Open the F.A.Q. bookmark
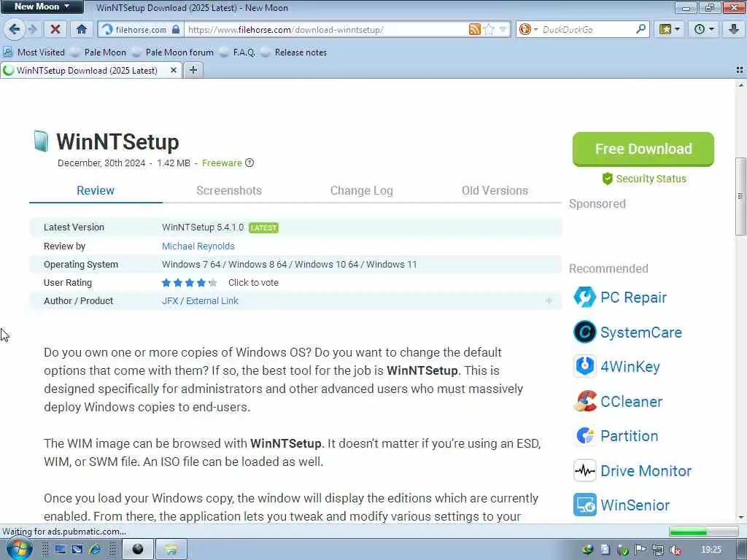 (238, 52)
